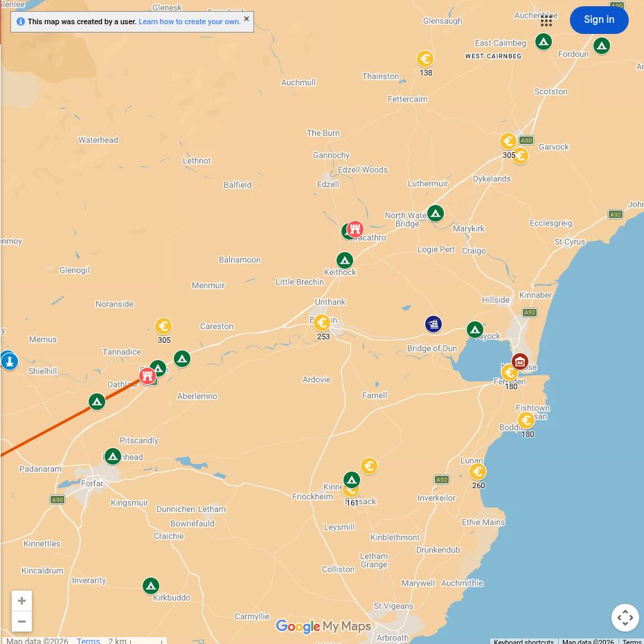Open 'Learn how to create your own' link
This screenshot has width=644, height=644.
pos(189,21)
